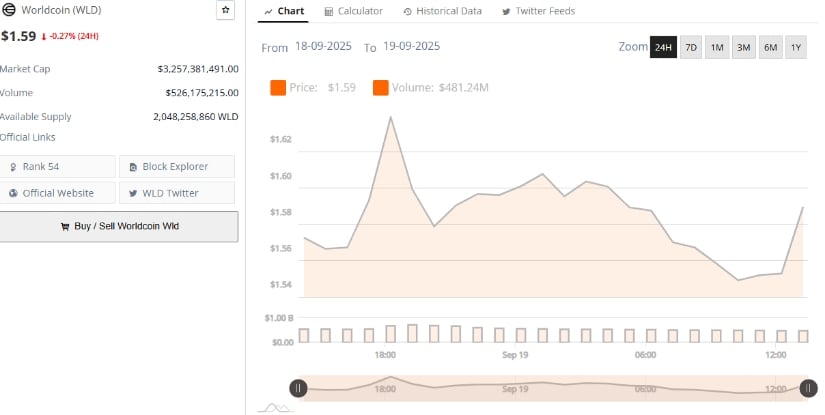Click the clock icon beside Historical Data
The height and width of the screenshot is (415, 825).
[x=407, y=12]
